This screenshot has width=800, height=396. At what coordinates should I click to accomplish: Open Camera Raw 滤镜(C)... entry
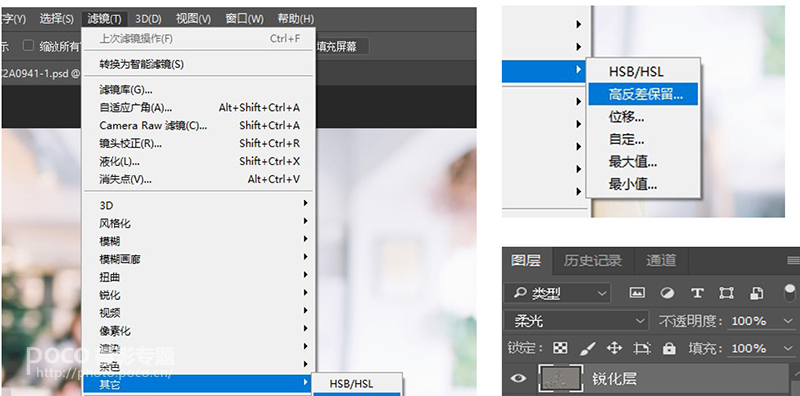click(x=198, y=126)
